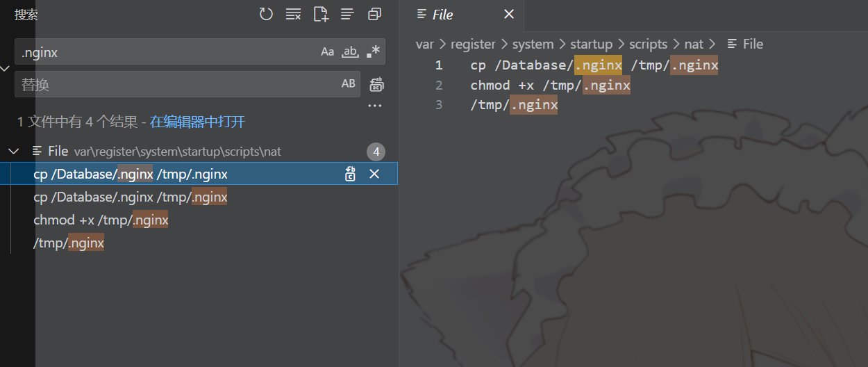Click the Replace All icon
The image size is (868, 367).
pos(376,85)
